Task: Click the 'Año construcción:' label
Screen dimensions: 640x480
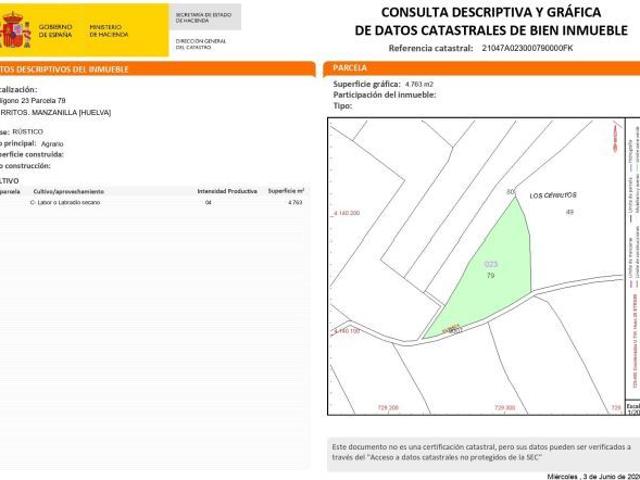Action: coord(25,166)
